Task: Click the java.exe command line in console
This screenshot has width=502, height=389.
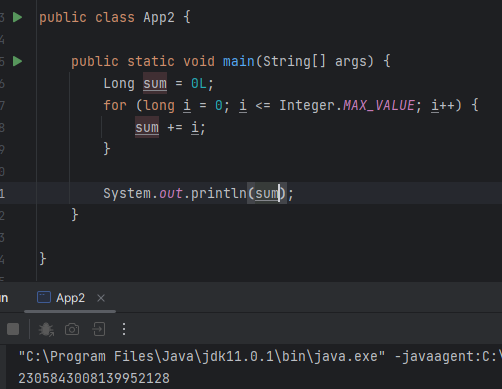Action: point(260,356)
